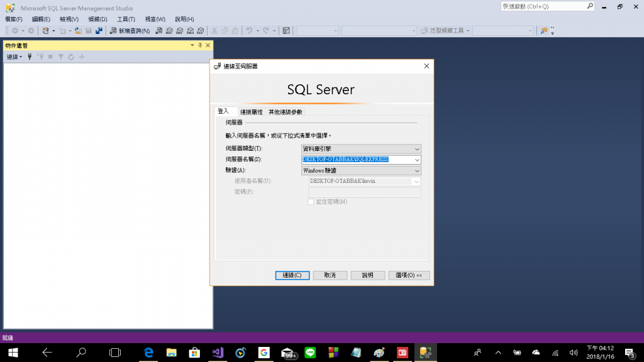Click the save all icon

click(x=99, y=31)
